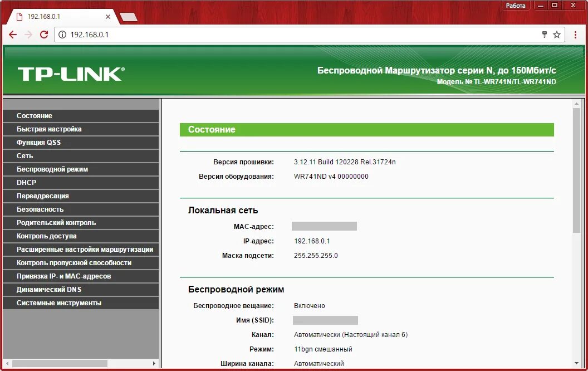This screenshot has height=371, width=588.
Task: Click sidebar horizontal scrollbar right arrow
Action: [154, 364]
